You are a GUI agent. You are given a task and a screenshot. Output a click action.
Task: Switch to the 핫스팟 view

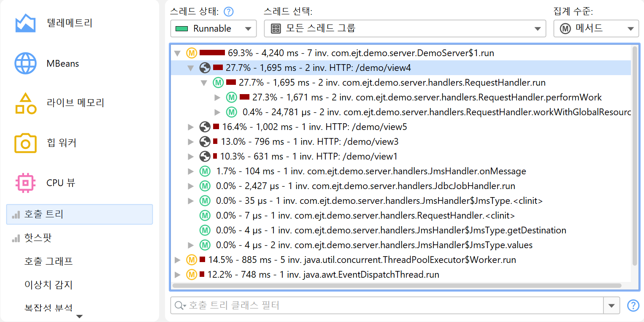coord(38,238)
